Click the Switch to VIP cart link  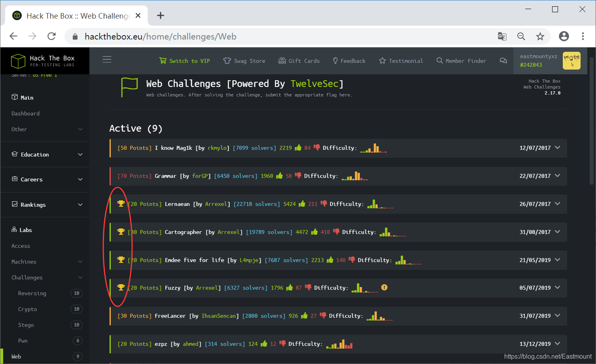(x=184, y=61)
